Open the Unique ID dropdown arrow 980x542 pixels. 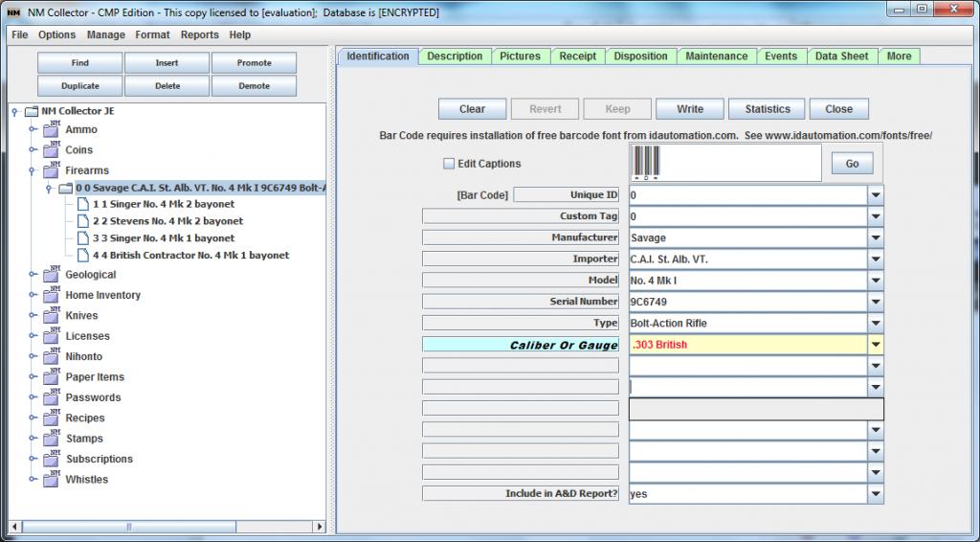876,195
